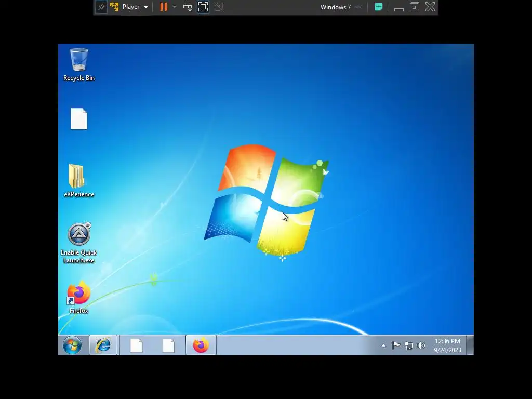Screen dimensions: 532x399
Task: Click the Show desktop strip
Action: point(470,345)
